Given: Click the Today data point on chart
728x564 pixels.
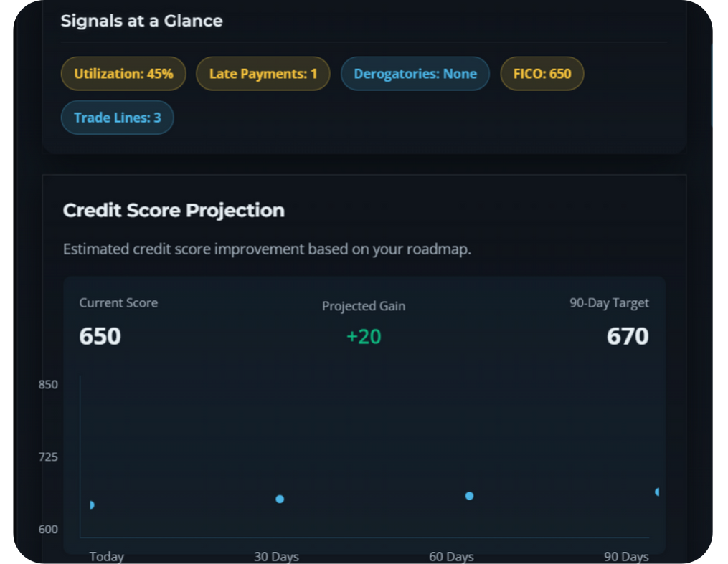Looking at the screenshot, I should (x=91, y=505).
